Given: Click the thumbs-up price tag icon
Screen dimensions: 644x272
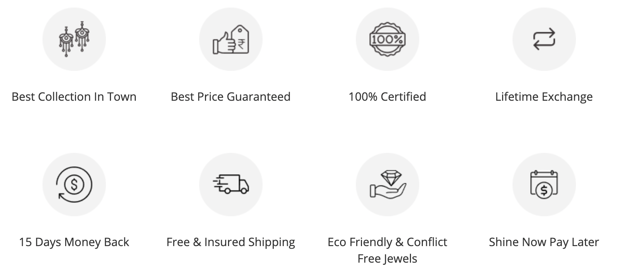Looking at the screenshot, I should click(231, 39).
